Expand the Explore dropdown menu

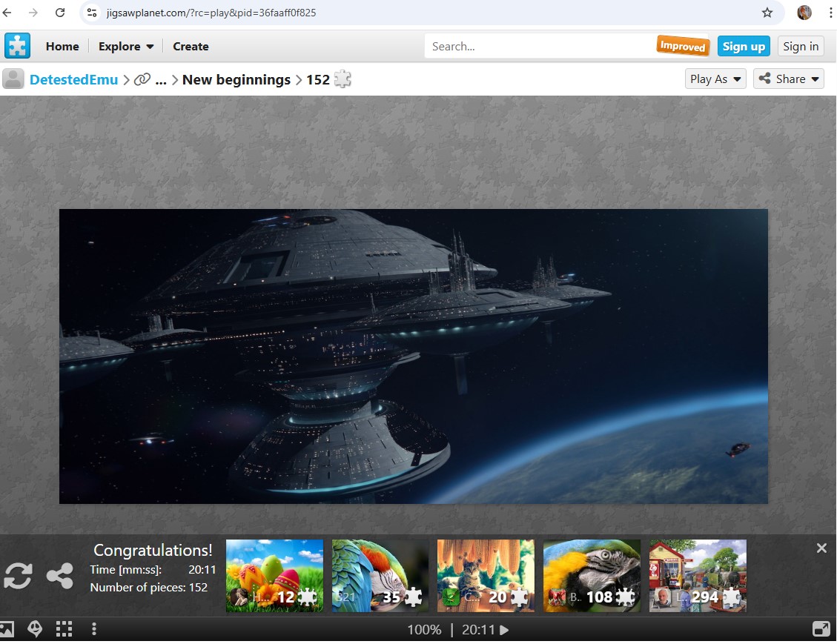pos(126,47)
